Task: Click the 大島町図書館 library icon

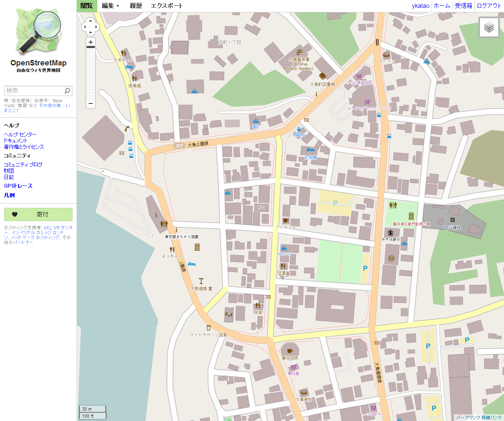Action: point(323,76)
